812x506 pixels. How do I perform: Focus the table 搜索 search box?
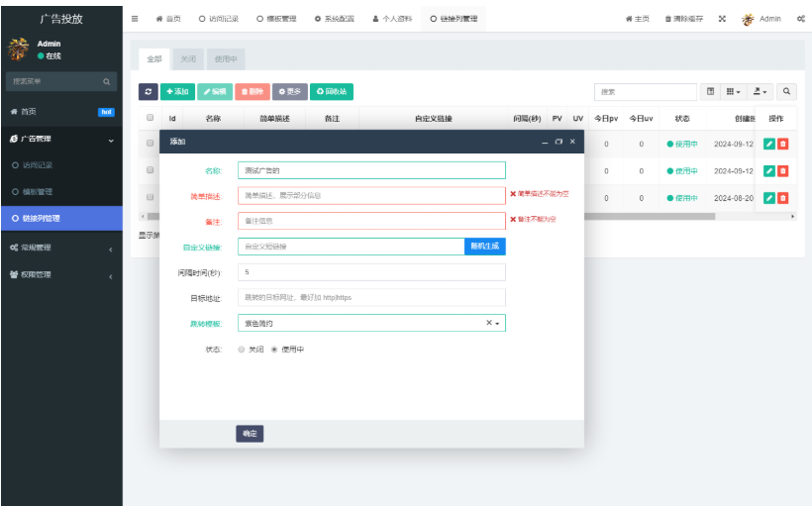(646, 92)
